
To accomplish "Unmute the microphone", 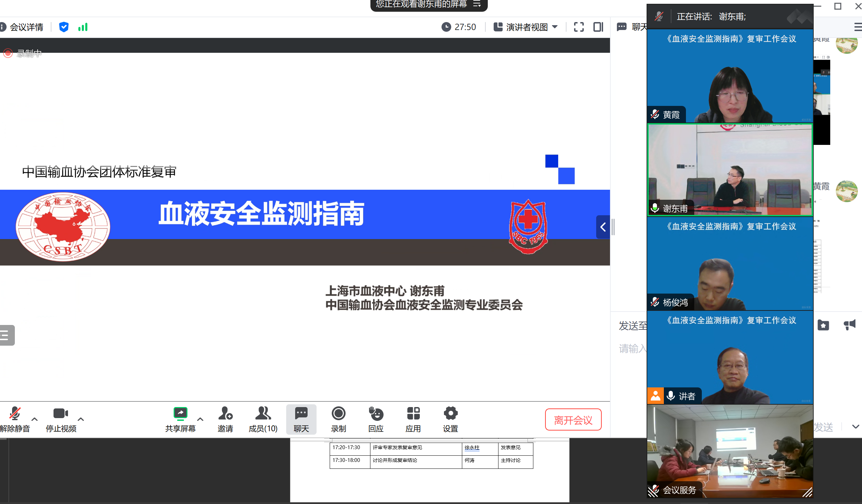I will point(15,419).
